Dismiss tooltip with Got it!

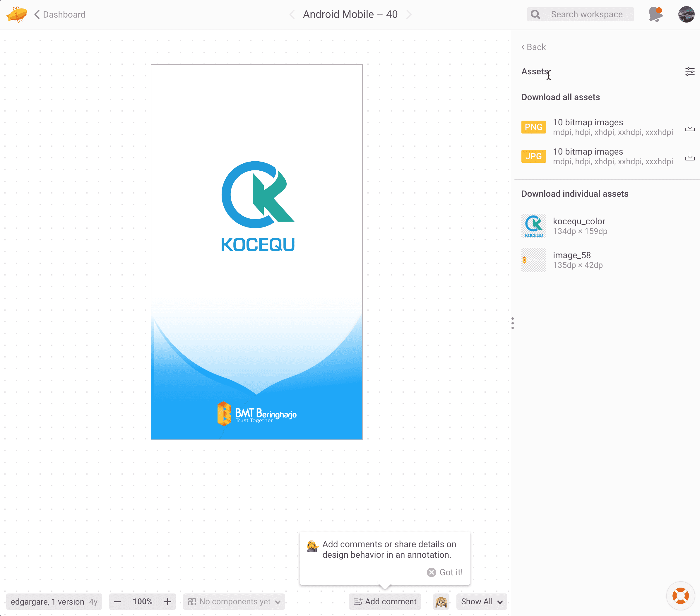(x=444, y=572)
